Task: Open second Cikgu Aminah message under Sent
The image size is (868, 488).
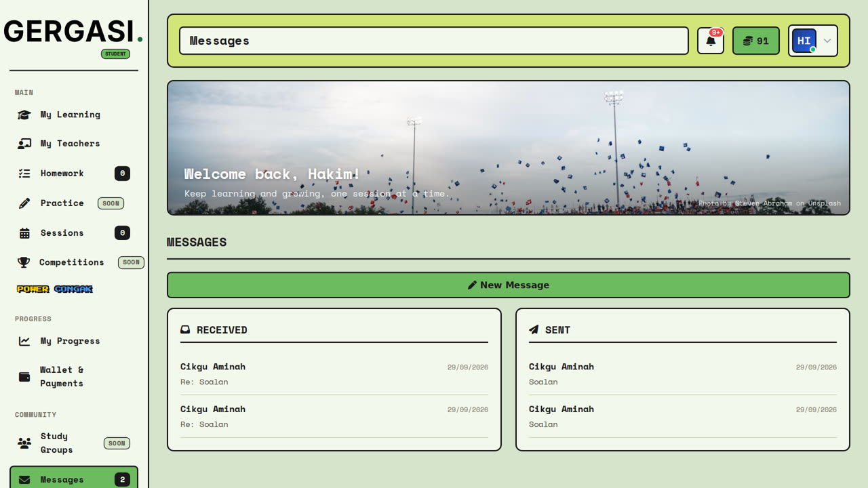Action: 683,417
